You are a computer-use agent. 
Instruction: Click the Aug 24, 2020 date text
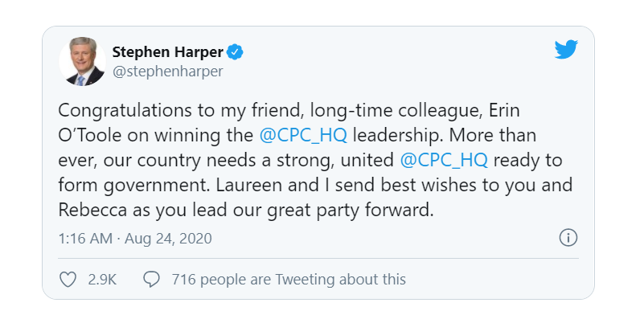tap(168, 238)
